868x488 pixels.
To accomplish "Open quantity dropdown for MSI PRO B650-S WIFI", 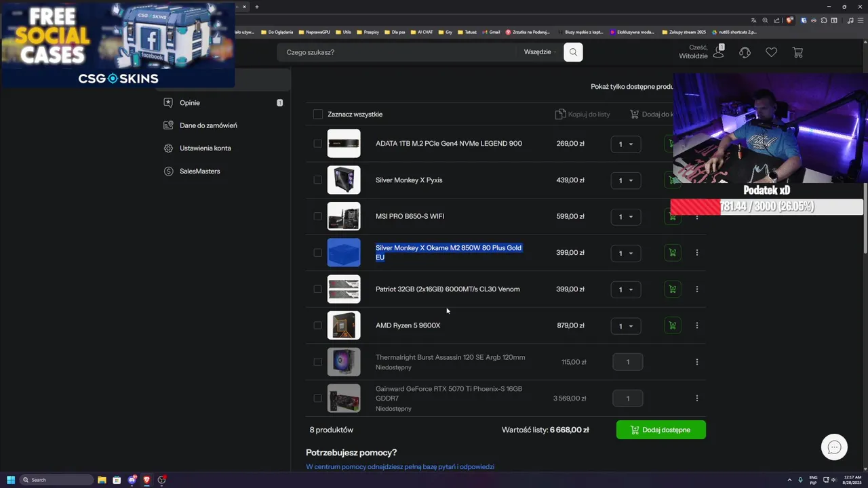I will [x=626, y=217].
